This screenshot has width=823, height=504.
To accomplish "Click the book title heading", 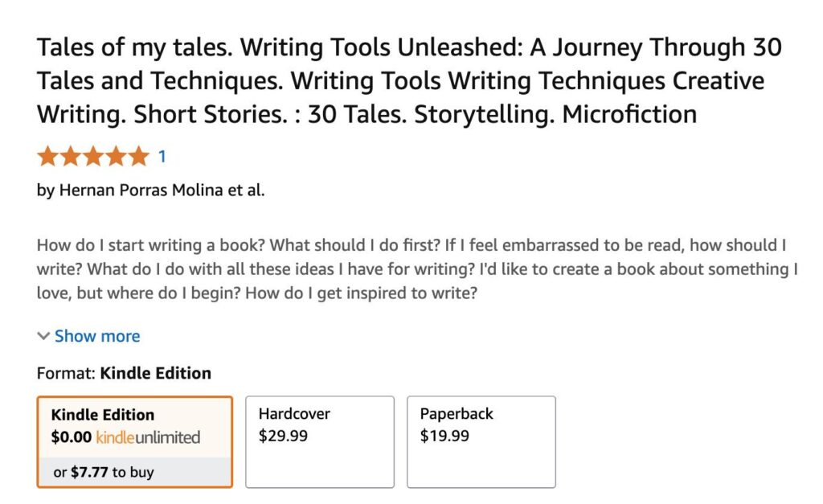I will [410, 80].
